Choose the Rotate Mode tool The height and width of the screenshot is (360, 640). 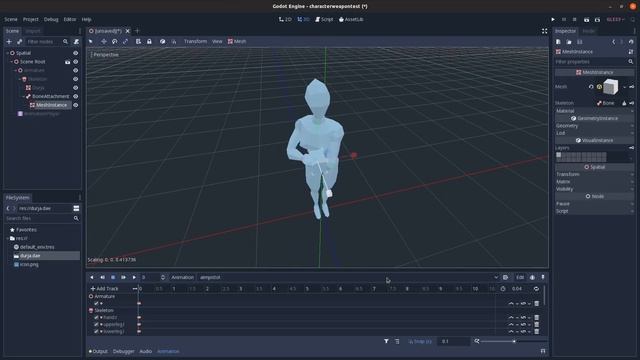tap(115, 41)
